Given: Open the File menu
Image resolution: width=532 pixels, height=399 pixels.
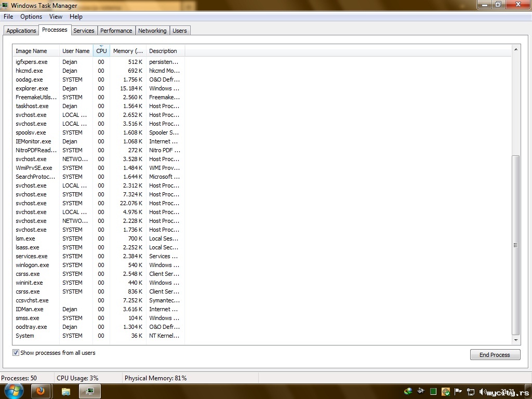Looking at the screenshot, I should click(x=8, y=17).
